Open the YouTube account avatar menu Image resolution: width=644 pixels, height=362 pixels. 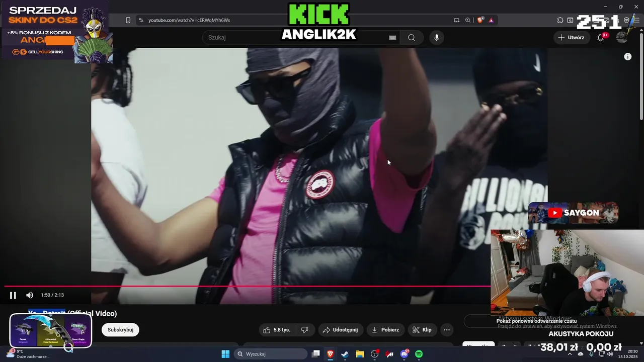[x=622, y=38]
